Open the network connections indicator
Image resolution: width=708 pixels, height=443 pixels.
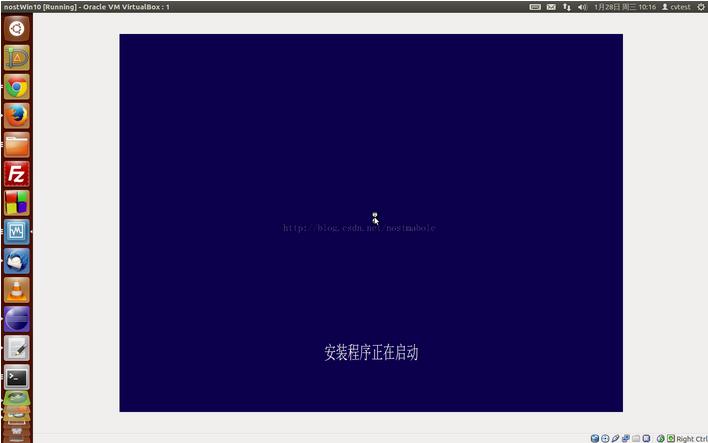[567, 7]
